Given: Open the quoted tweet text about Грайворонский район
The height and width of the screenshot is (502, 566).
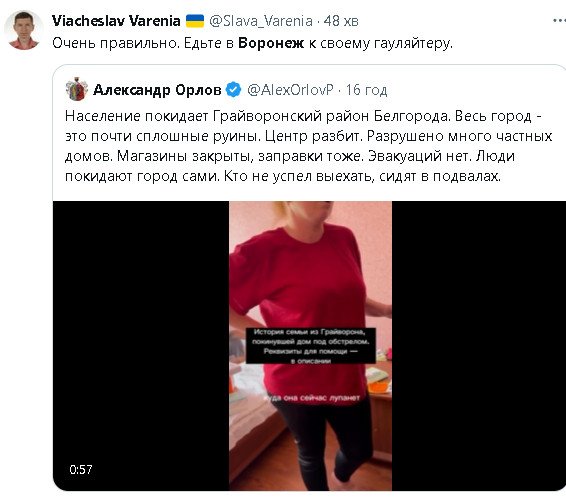Looking at the screenshot, I should [x=309, y=146].
